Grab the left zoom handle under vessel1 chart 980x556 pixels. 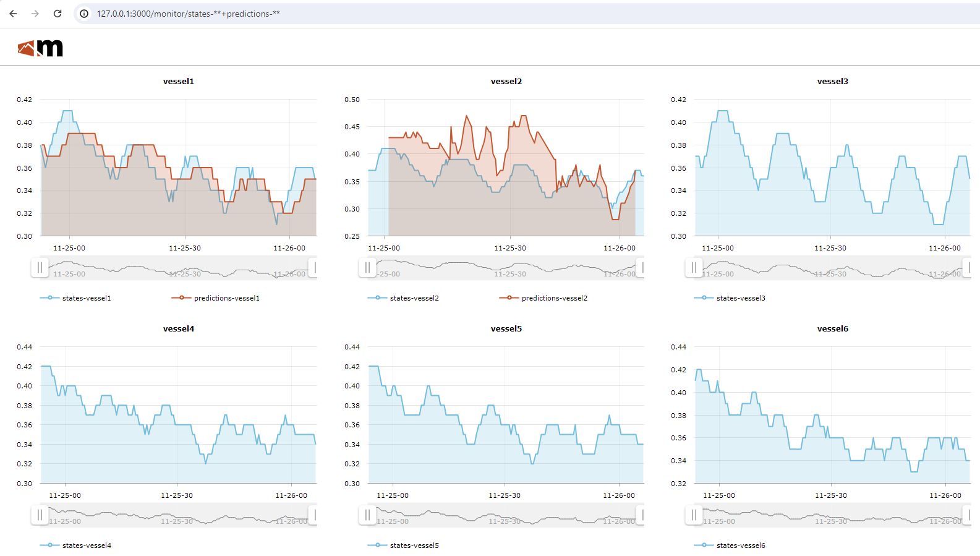pos(40,268)
